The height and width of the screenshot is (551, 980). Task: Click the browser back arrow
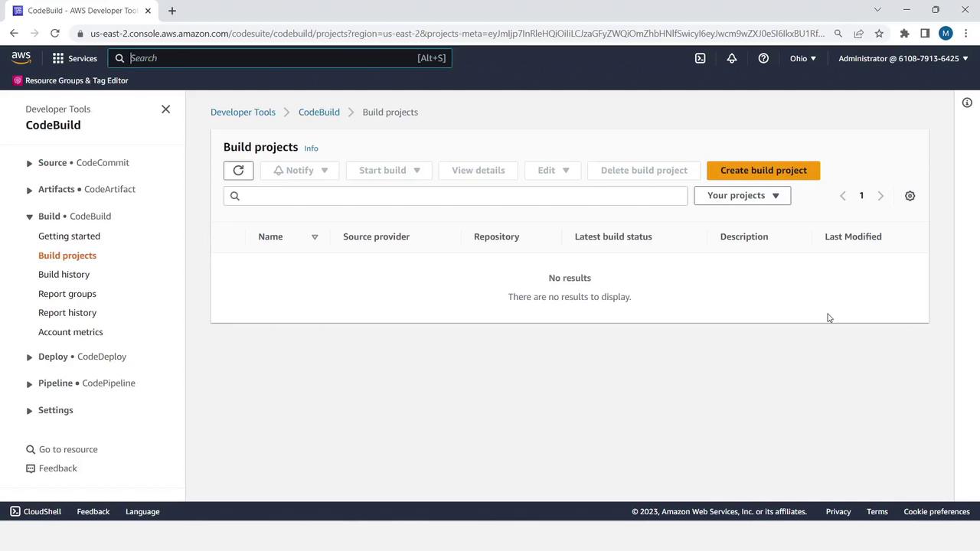(14, 33)
